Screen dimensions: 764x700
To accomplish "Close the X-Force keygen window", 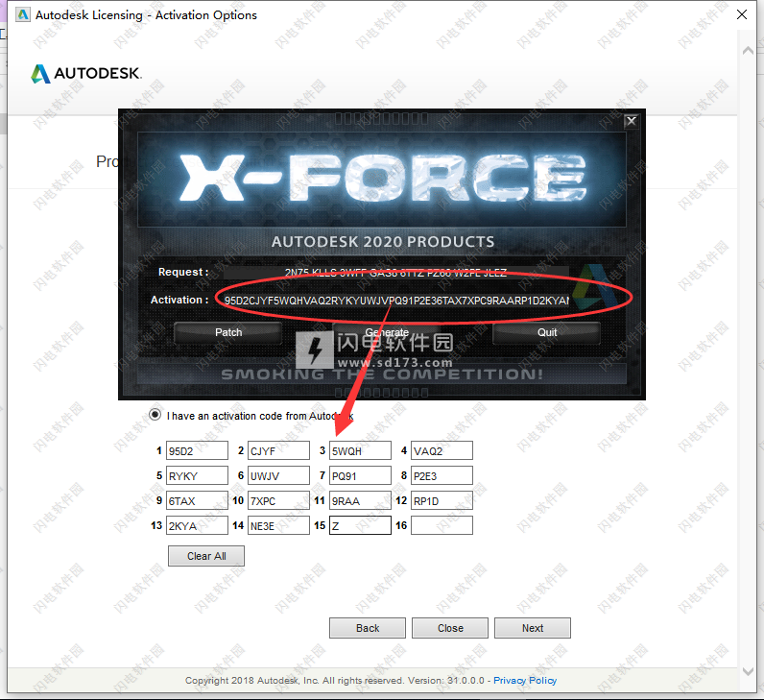I will click(631, 121).
